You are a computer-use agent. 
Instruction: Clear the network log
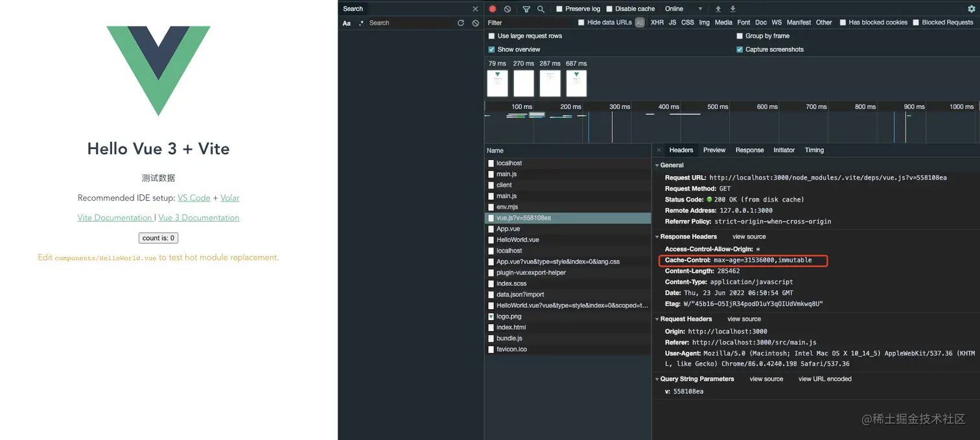coord(507,9)
